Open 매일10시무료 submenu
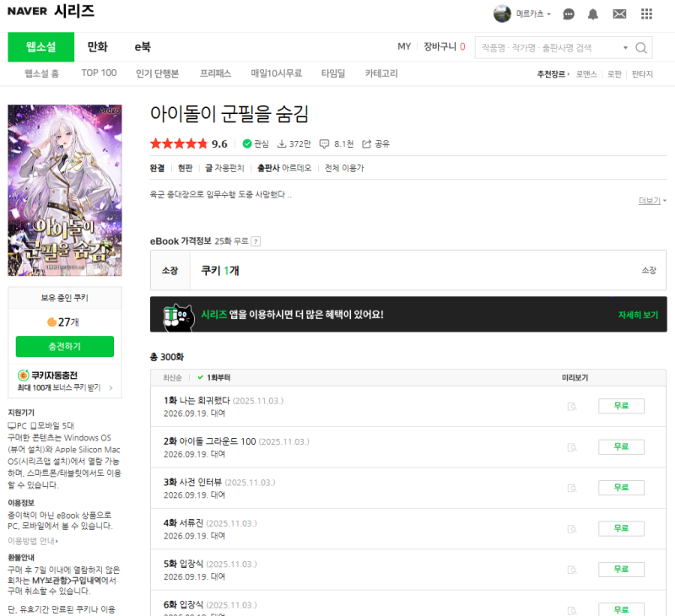 click(277, 73)
